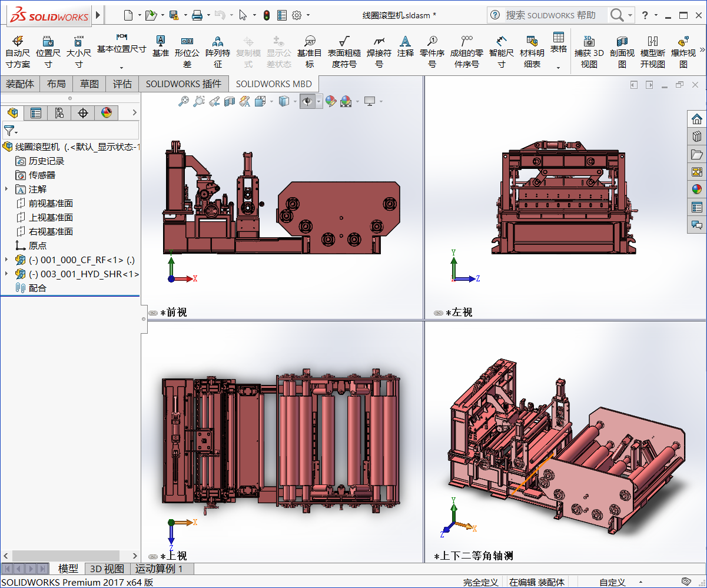Screen dimensions: 707x588
Task: Switch to the 布局 layout tab
Action: tap(57, 84)
